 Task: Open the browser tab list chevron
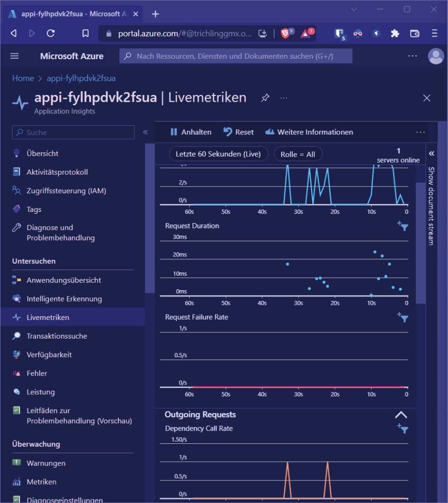pos(354,9)
